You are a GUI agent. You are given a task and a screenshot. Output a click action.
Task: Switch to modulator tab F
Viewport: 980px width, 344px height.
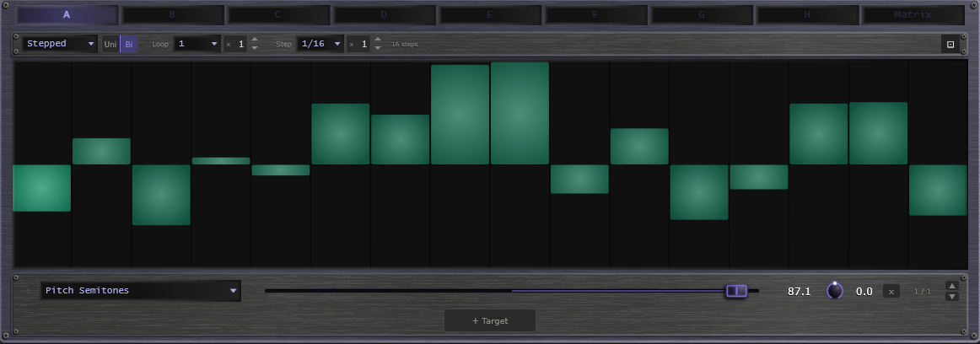tap(595, 15)
